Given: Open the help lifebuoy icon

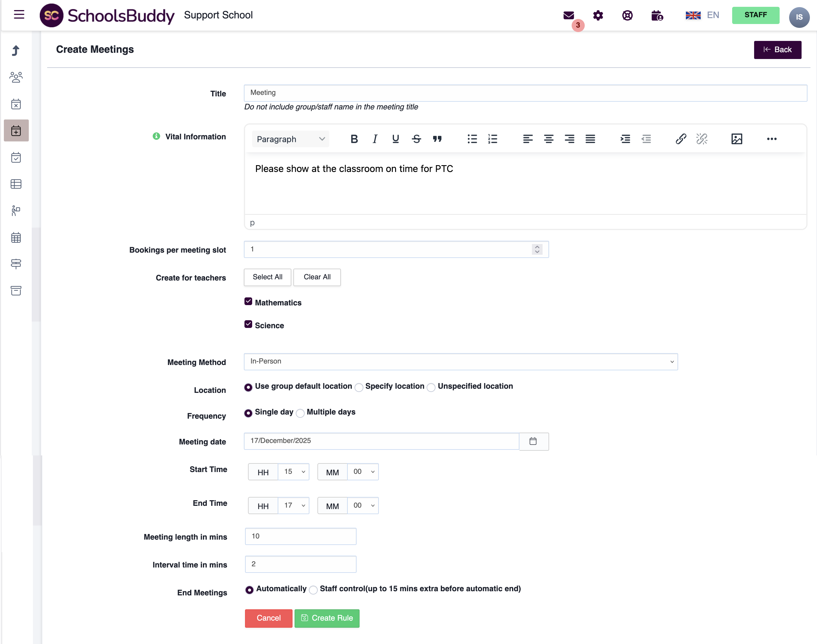Looking at the screenshot, I should [627, 15].
